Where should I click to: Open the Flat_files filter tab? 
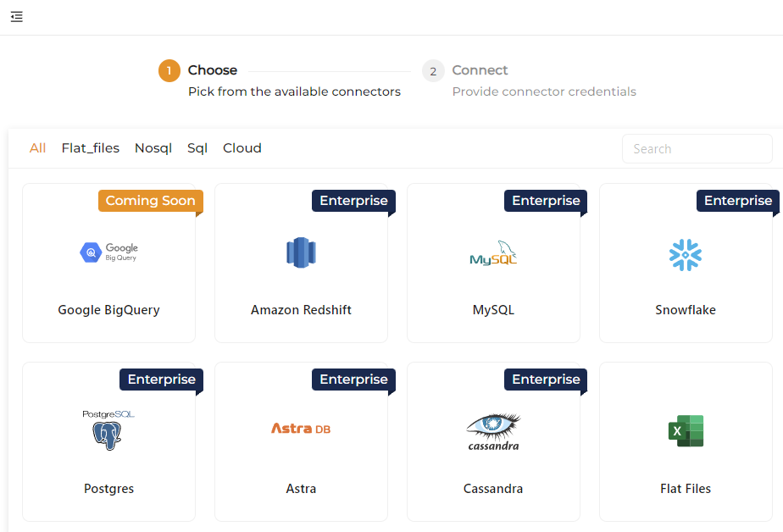coord(91,147)
